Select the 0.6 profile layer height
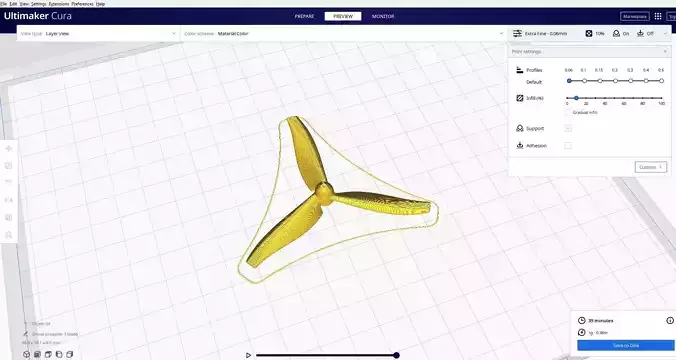 [x=661, y=81]
